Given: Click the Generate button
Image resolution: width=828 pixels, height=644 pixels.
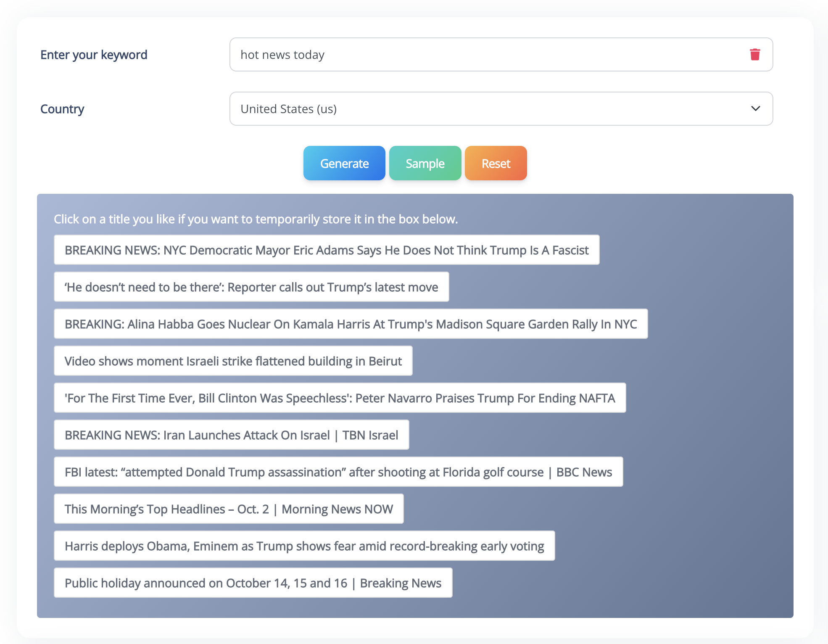Looking at the screenshot, I should pos(344,163).
